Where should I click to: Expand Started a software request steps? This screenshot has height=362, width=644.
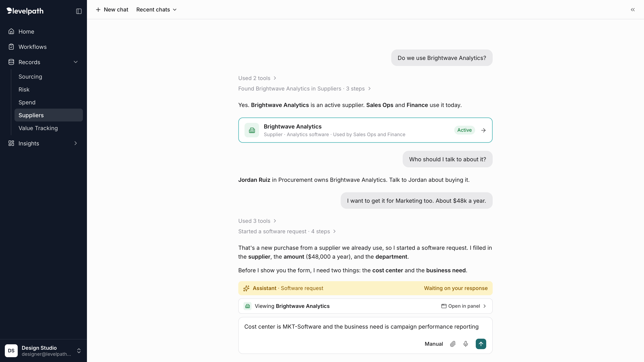pos(287,231)
